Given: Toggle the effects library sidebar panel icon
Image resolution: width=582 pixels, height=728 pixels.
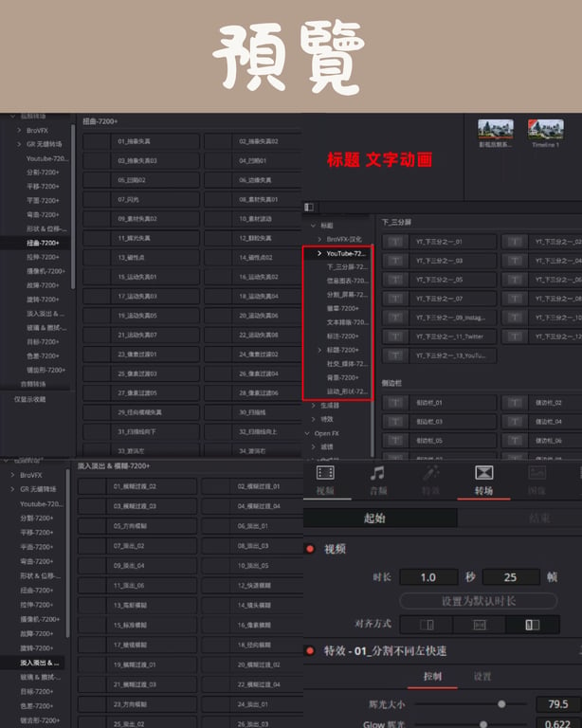Looking at the screenshot, I should coord(309,207).
